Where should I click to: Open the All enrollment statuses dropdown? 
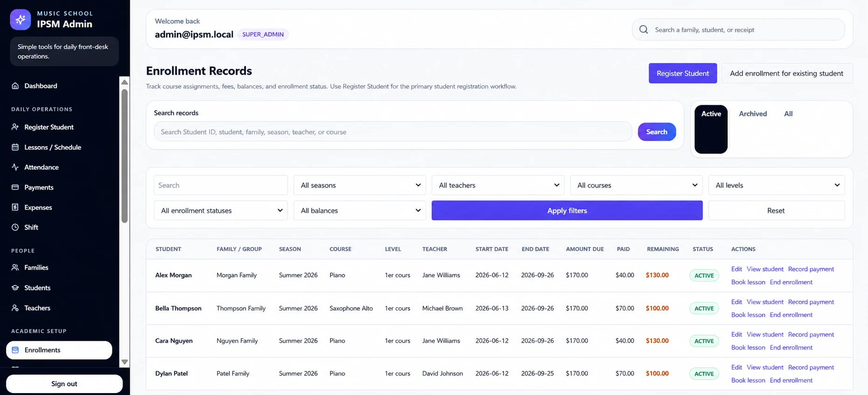pos(221,211)
